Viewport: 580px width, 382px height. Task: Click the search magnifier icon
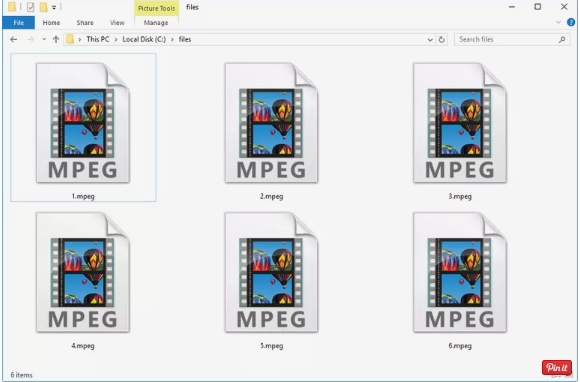tap(562, 39)
